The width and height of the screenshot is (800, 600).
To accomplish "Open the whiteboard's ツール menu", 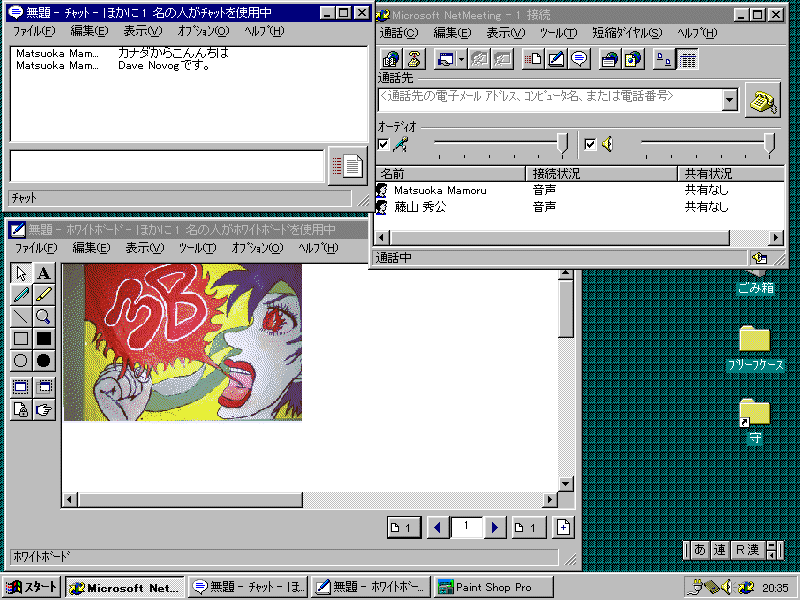I will click(x=197, y=248).
